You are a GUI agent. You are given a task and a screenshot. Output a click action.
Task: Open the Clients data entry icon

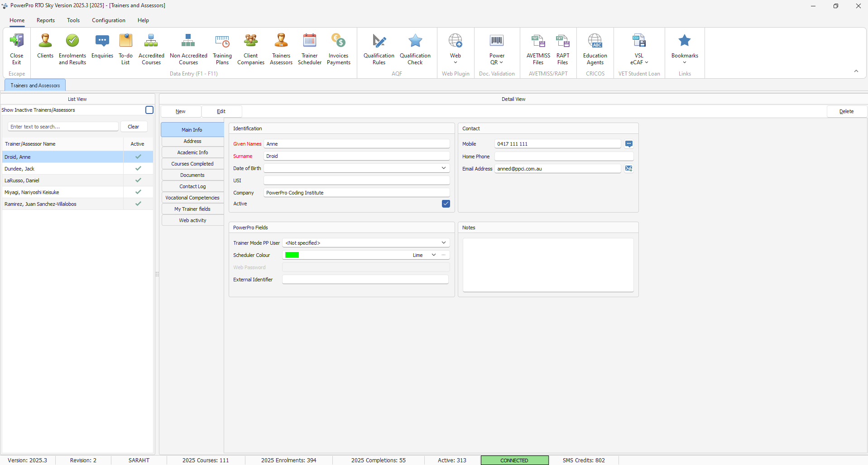[45, 47]
